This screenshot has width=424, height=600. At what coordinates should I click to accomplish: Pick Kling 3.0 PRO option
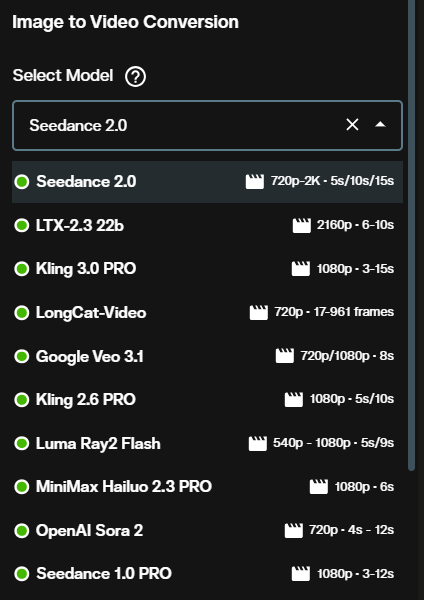tap(207, 269)
